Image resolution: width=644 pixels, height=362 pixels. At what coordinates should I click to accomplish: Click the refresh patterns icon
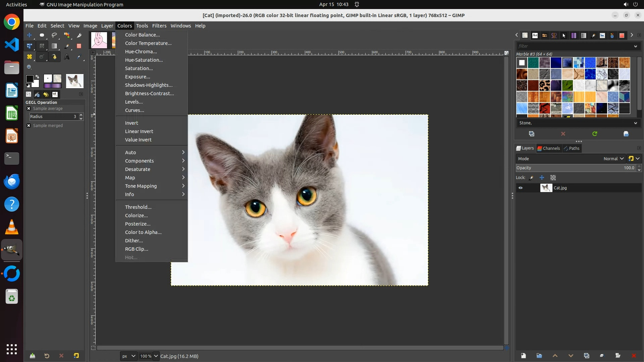click(595, 134)
